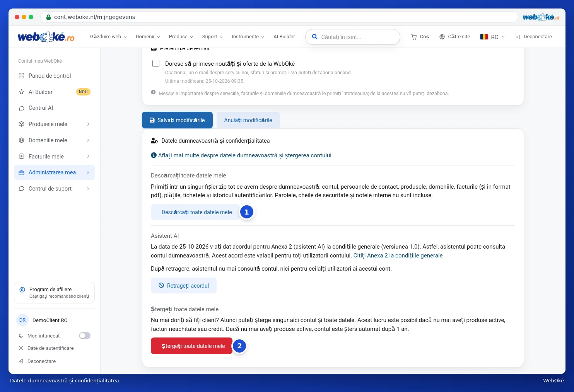
Task: Click the sidebar Deconectare exit icon
Action: coord(21,361)
